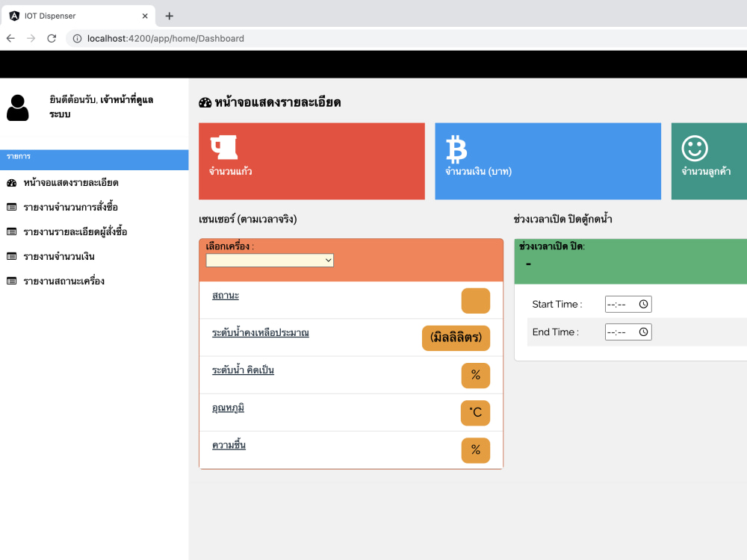Click the End Time input field
Image resolution: width=747 pixels, height=560 pixels.
(628, 332)
